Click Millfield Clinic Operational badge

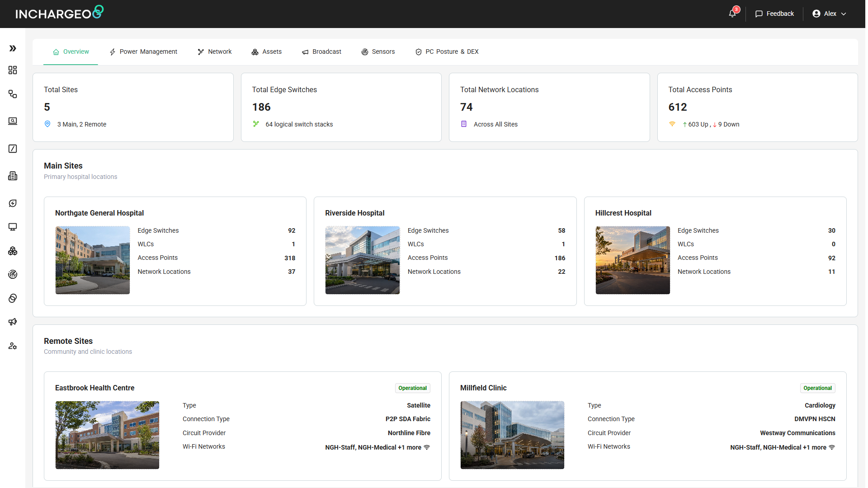point(817,388)
